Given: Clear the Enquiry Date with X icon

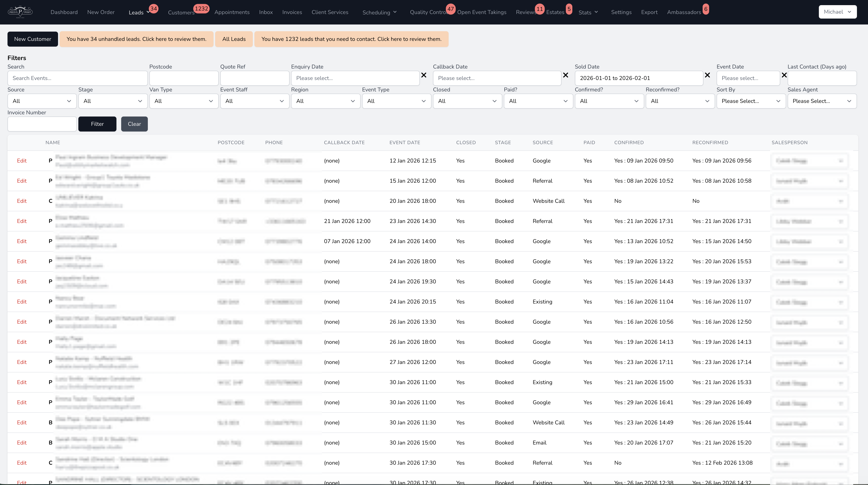Looking at the screenshot, I should click(x=424, y=75).
